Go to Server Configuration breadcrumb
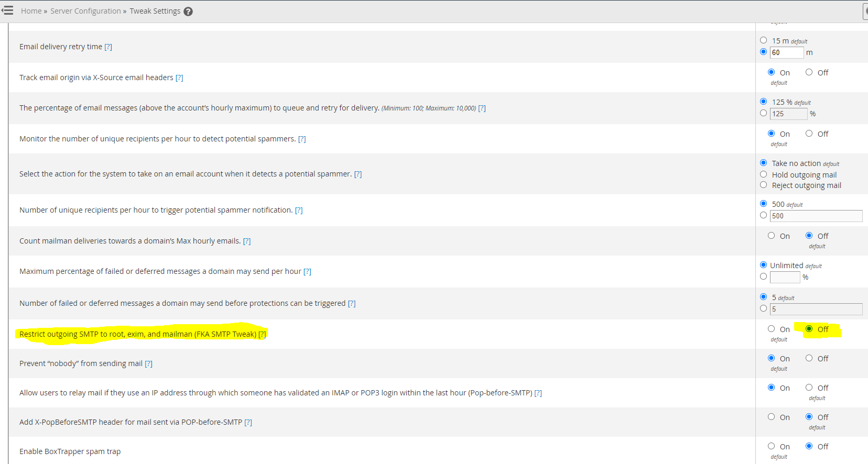This screenshot has width=868, height=464. tap(85, 11)
